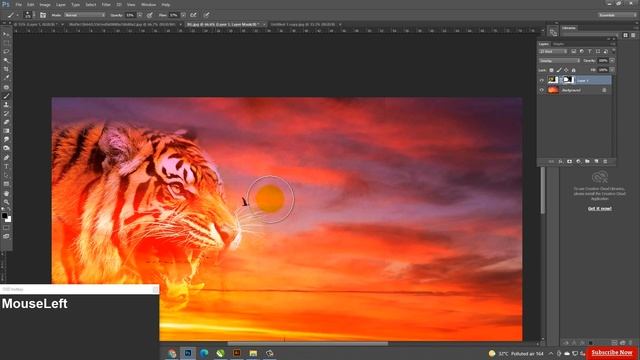Filter for type layers
Image resolution: width=640 pixels, height=360 pixels.
tap(589, 51)
